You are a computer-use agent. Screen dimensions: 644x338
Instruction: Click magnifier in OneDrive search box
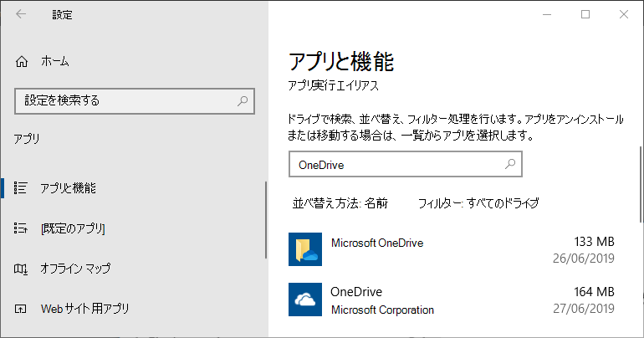click(x=510, y=164)
